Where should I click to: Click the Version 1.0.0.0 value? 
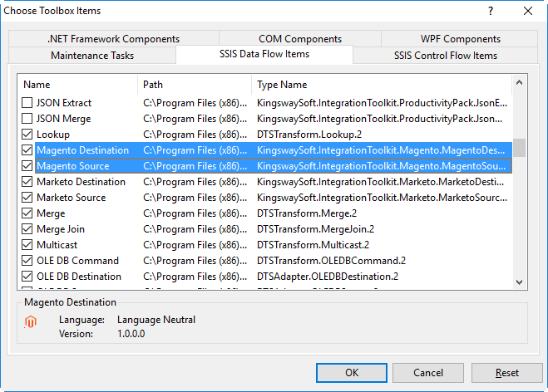click(131, 334)
